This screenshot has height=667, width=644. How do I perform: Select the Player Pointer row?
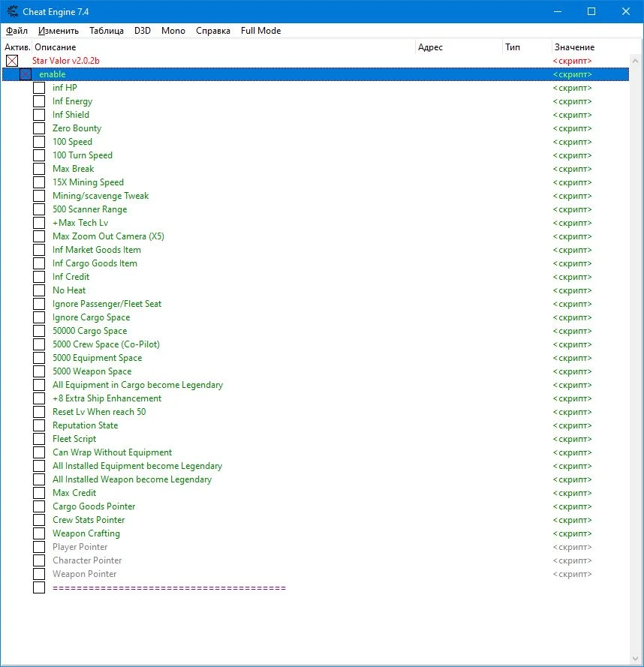80,547
